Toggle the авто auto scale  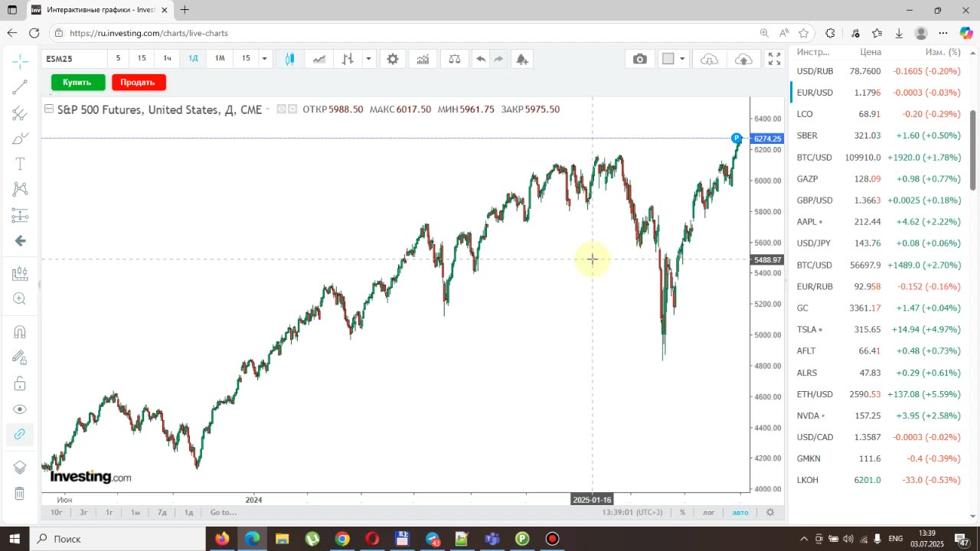740,513
